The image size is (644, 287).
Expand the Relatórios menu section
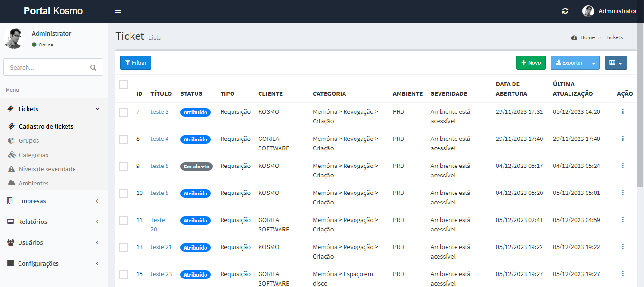point(54,222)
